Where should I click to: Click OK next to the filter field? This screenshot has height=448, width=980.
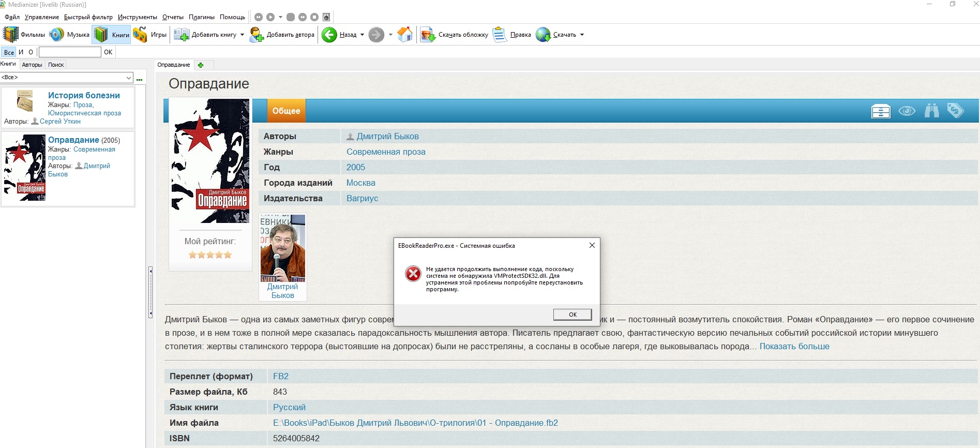click(108, 52)
